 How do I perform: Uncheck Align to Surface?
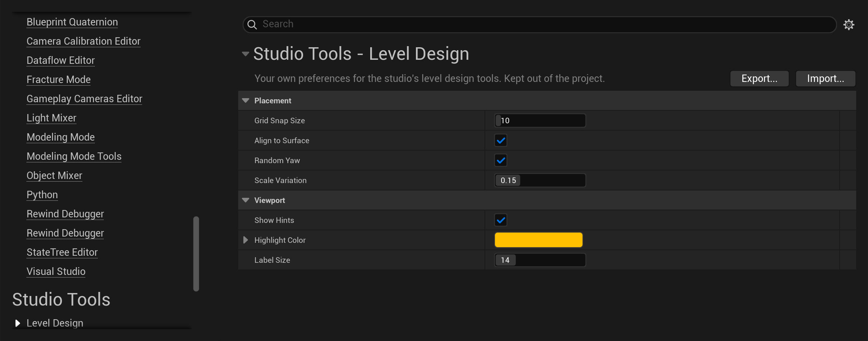[501, 140]
